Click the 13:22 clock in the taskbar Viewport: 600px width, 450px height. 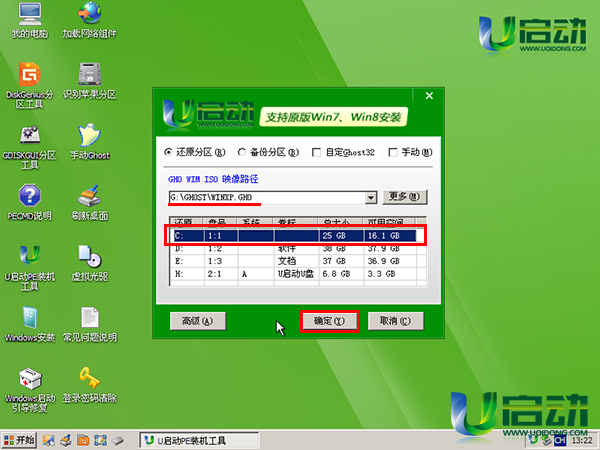[582, 440]
